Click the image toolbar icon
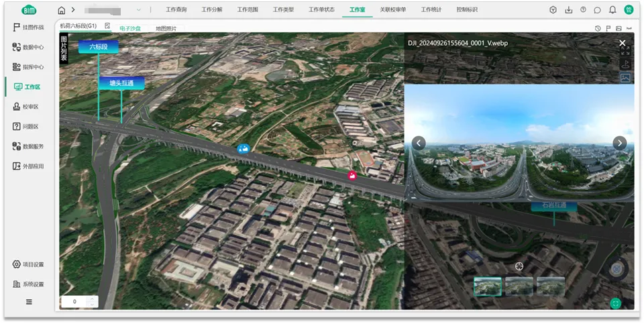The height and width of the screenshot is (324, 644). click(619, 28)
